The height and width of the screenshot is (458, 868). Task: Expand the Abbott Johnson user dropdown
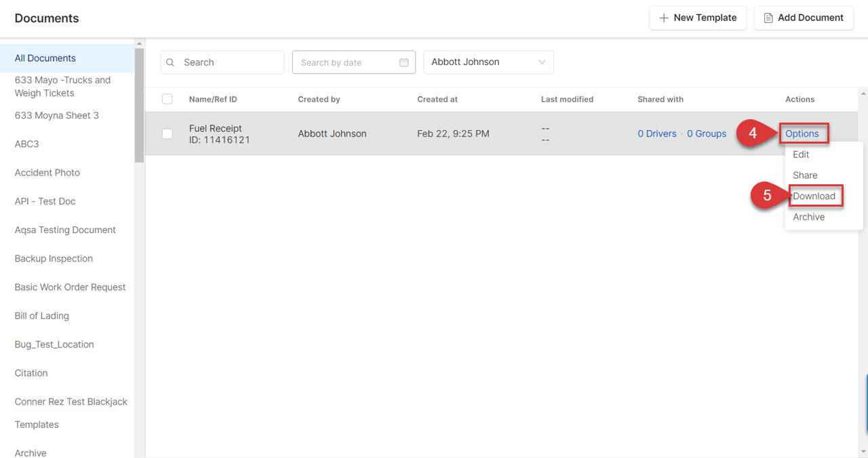(x=542, y=62)
